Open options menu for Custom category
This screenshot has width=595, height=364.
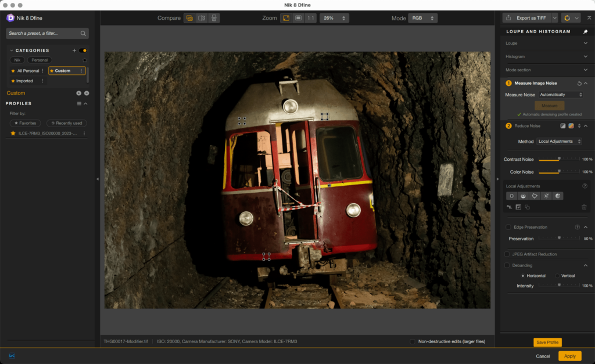(x=81, y=71)
